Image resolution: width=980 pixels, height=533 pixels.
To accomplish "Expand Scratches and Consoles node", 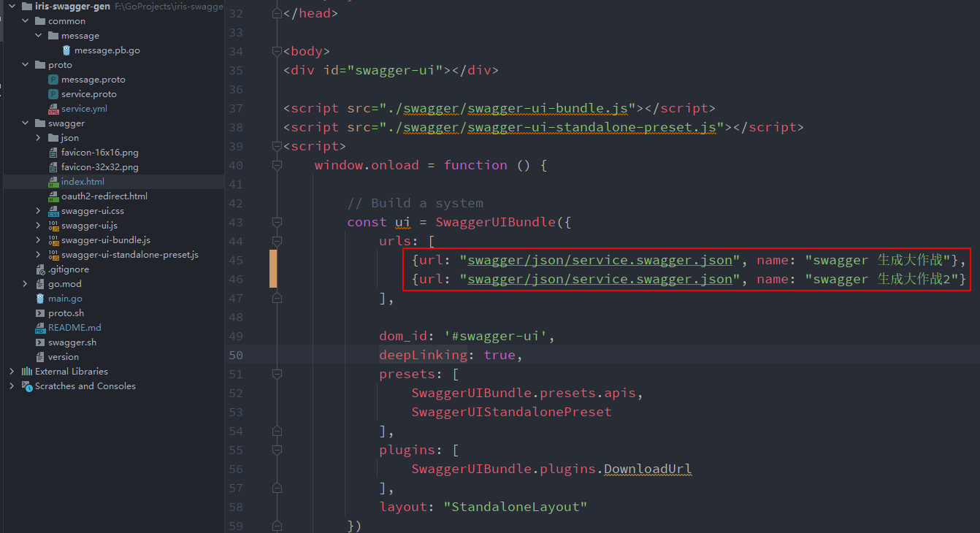I will click(x=12, y=386).
